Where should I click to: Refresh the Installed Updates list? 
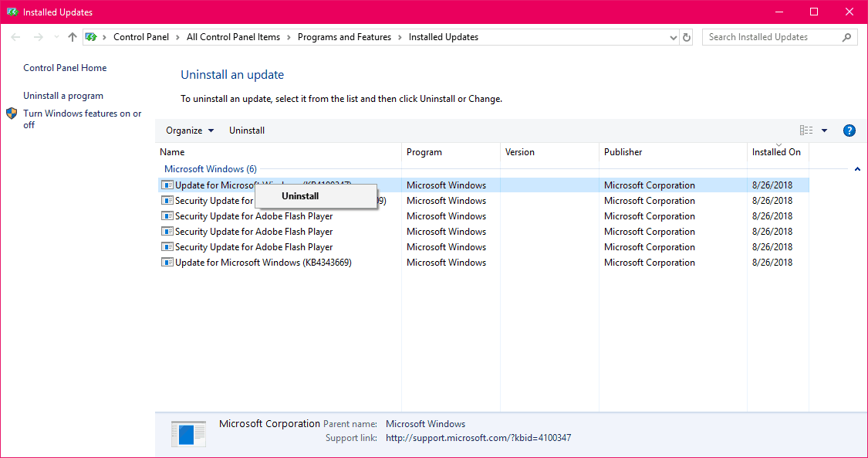click(x=687, y=37)
